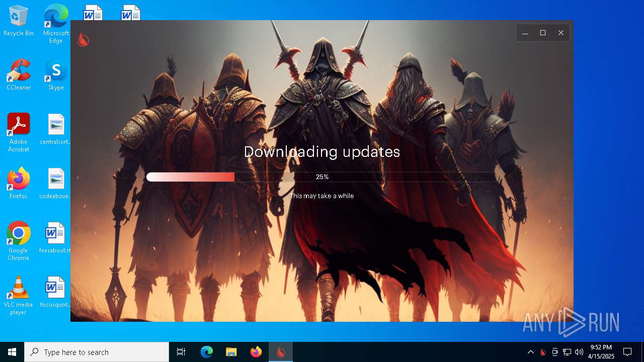
Task: Open the Windows Start menu
Action: 12,352
